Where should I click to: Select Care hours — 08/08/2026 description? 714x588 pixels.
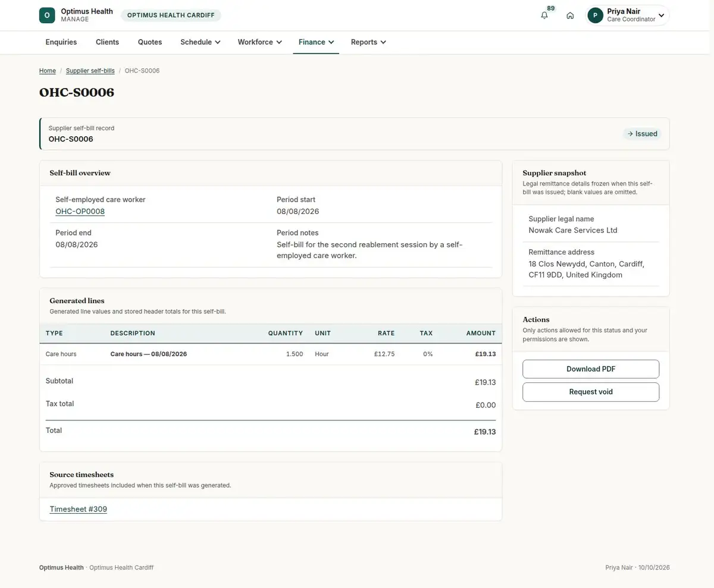pos(149,354)
